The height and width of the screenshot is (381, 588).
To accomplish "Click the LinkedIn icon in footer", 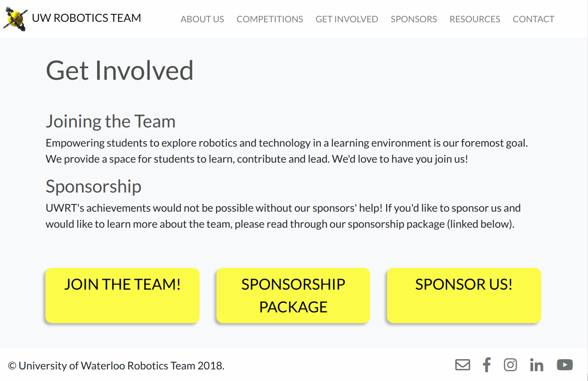I will click(x=537, y=365).
